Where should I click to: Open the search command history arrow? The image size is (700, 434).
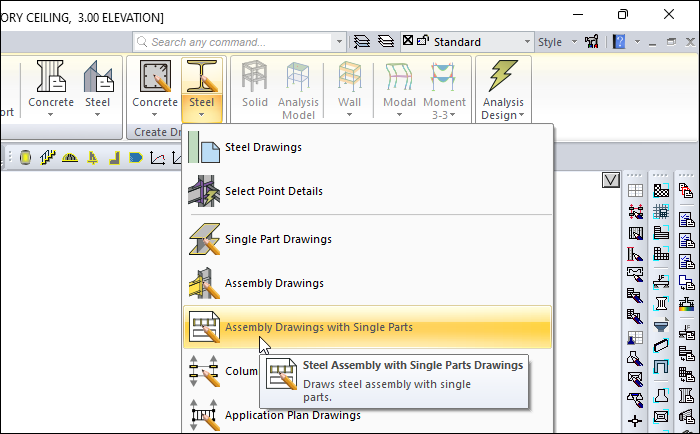click(339, 42)
